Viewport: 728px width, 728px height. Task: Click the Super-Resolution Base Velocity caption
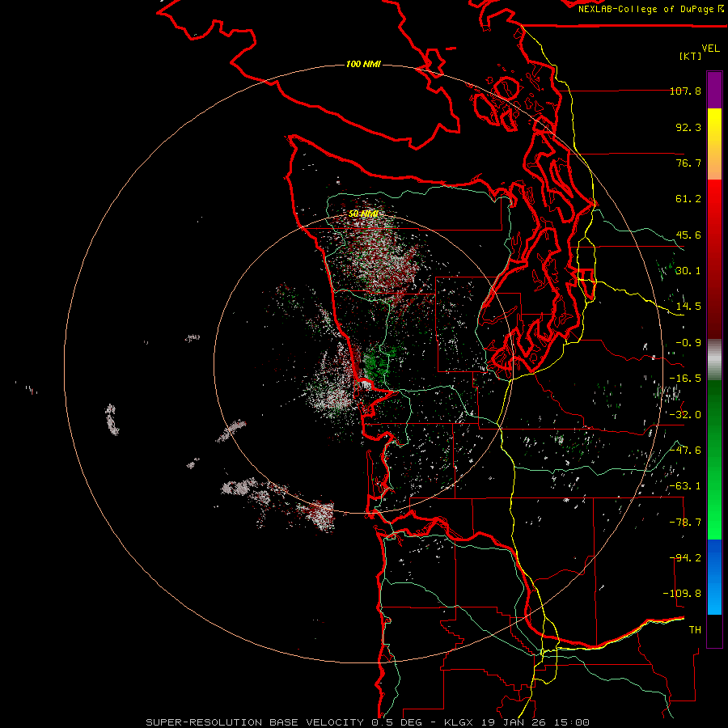(368, 722)
